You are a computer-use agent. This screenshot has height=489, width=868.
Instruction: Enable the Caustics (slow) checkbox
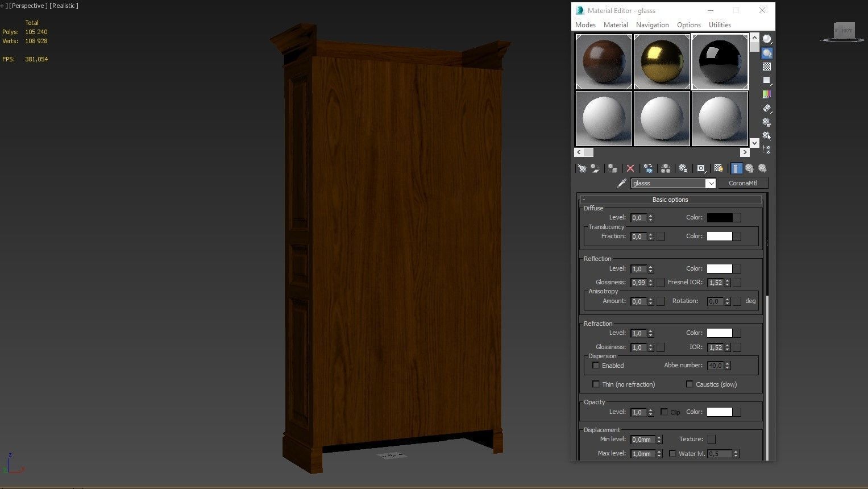pyautogui.click(x=690, y=384)
